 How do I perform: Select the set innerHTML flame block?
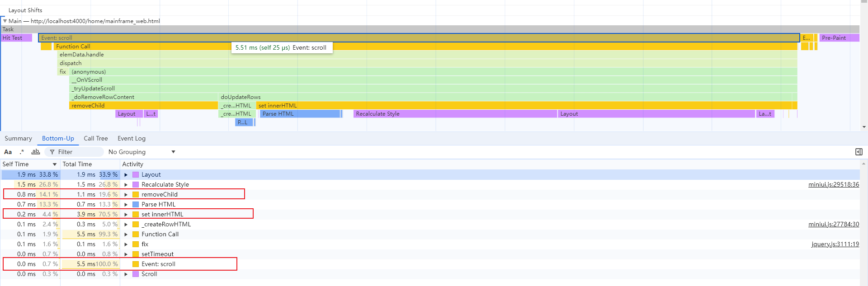[x=527, y=105]
